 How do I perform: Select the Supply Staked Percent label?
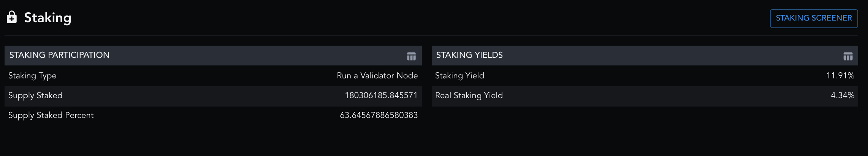pos(51,115)
